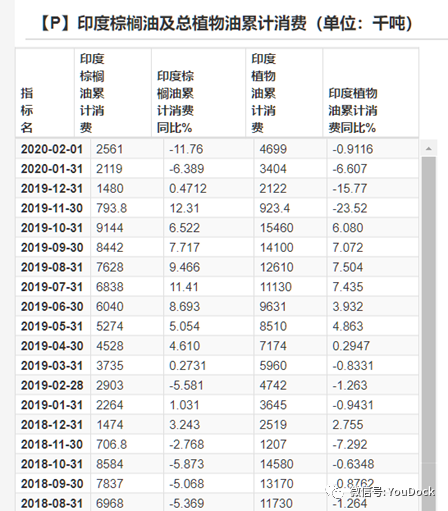Click palm oil value 6838
Screen dimensions: 448x511
tap(127, 287)
